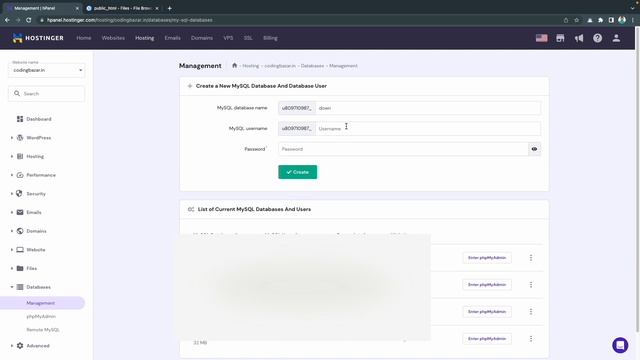Click the Files folder icon

pyautogui.click(x=20, y=268)
